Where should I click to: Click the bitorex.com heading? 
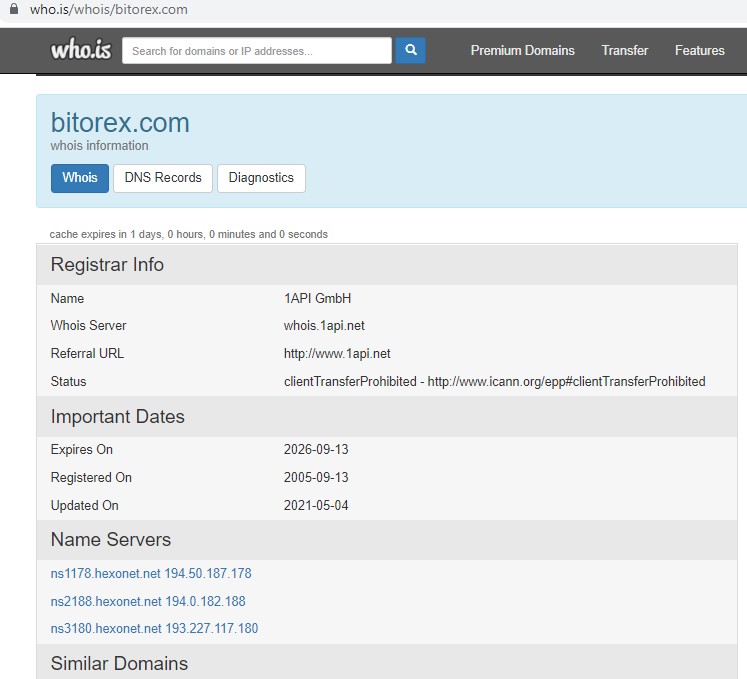[120, 122]
